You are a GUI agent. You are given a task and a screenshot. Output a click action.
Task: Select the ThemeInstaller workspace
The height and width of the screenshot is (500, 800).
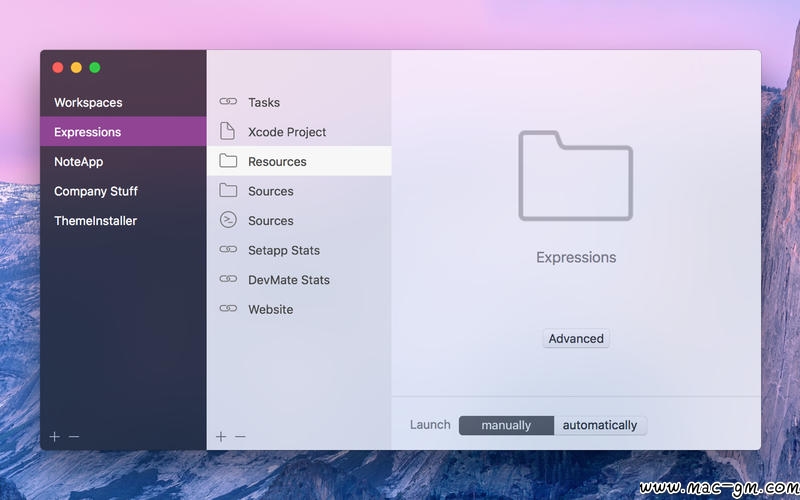123,220
